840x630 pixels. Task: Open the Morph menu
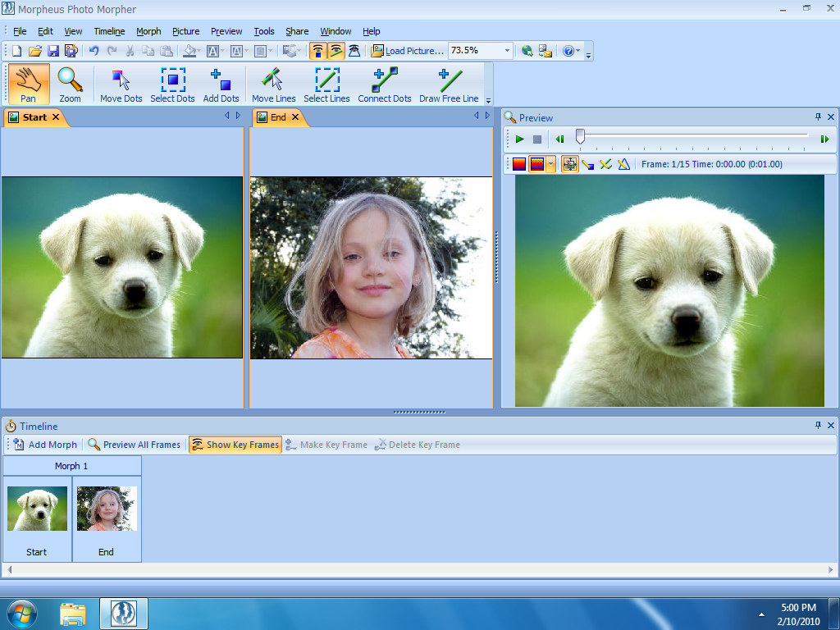point(148,31)
